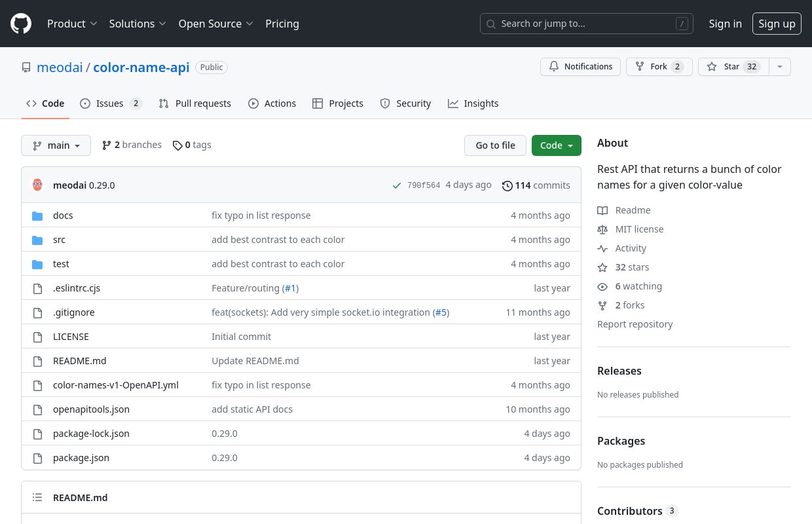Viewport: 812px width, 524px height.
Task: View the Security tab
Action: tap(406, 103)
